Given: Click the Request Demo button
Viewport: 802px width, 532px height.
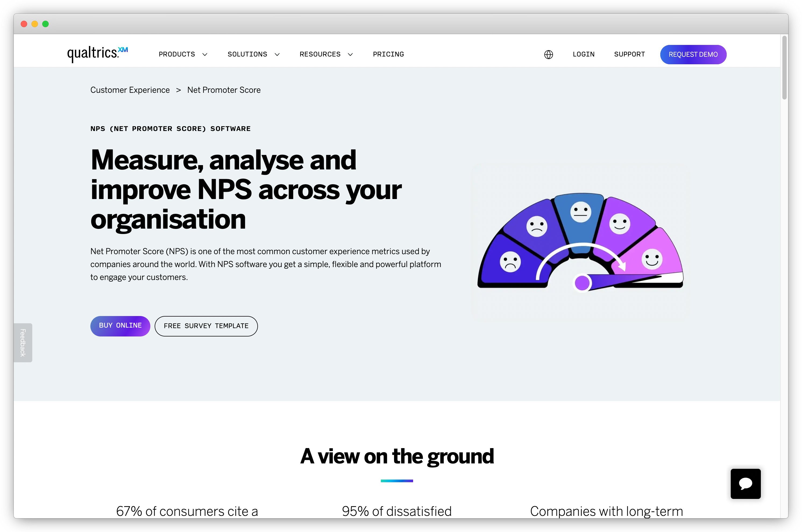Looking at the screenshot, I should click(693, 54).
